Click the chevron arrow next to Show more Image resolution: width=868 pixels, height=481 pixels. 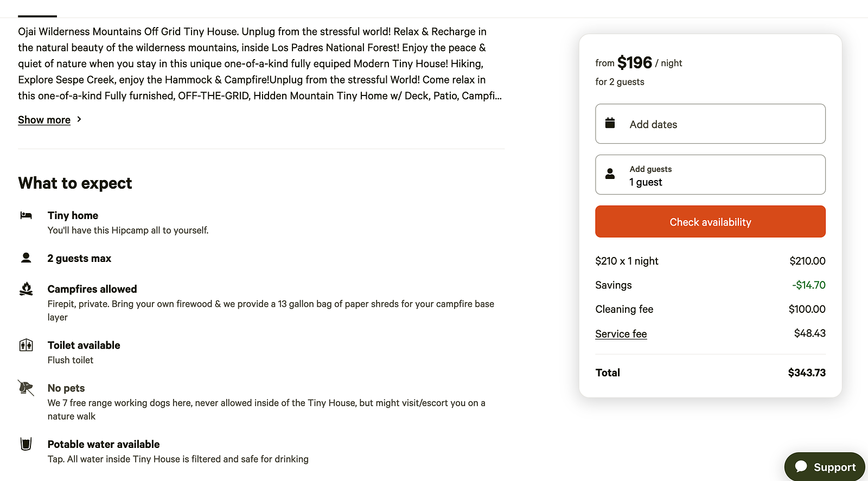(x=79, y=119)
